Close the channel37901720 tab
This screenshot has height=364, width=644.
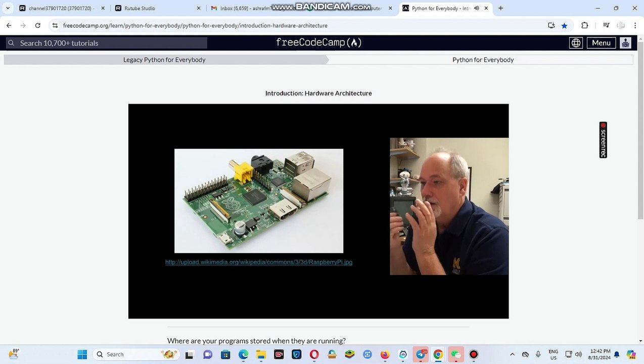(x=103, y=8)
